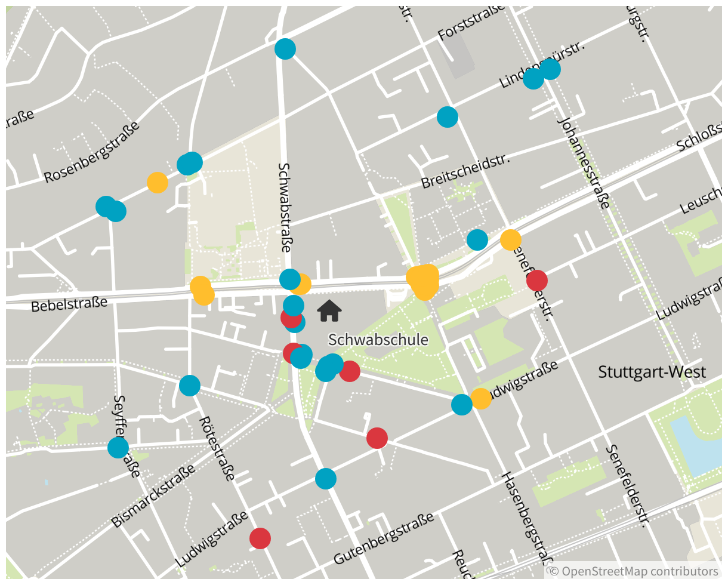Select the blue marker left of Ludwigstraße yellow marker
This screenshot has width=728, height=585.
click(x=461, y=404)
